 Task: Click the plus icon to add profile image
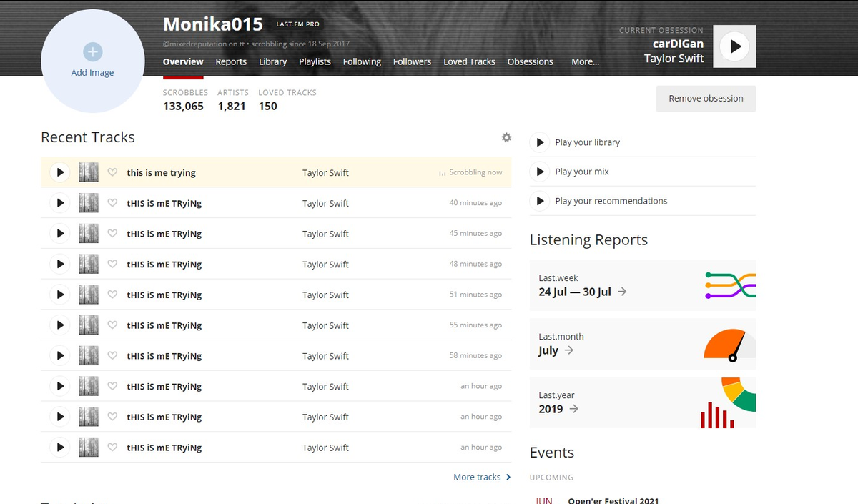click(93, 52)
